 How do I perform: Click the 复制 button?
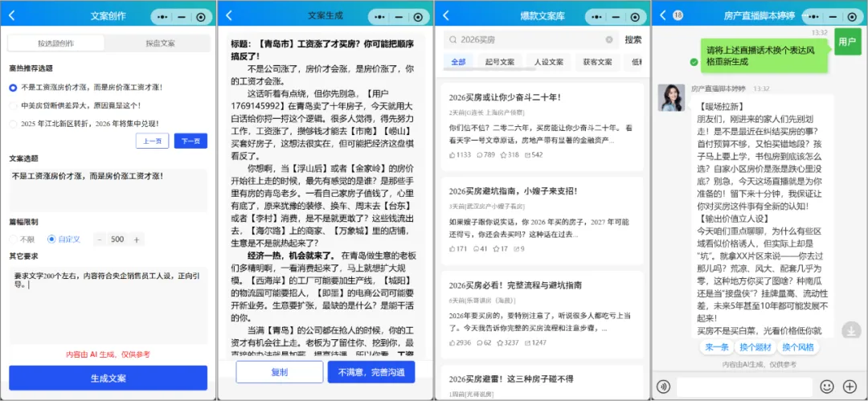pyautogui.click(x=280, y=372)
